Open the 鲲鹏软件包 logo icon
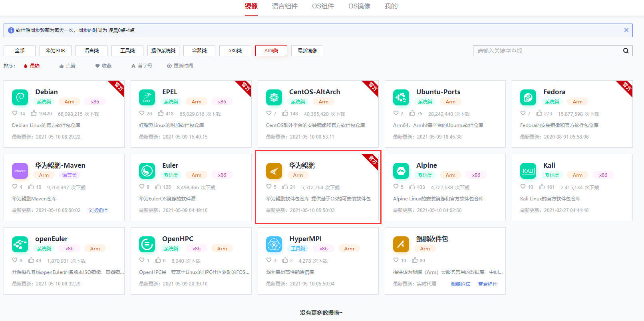 (401, 244)
